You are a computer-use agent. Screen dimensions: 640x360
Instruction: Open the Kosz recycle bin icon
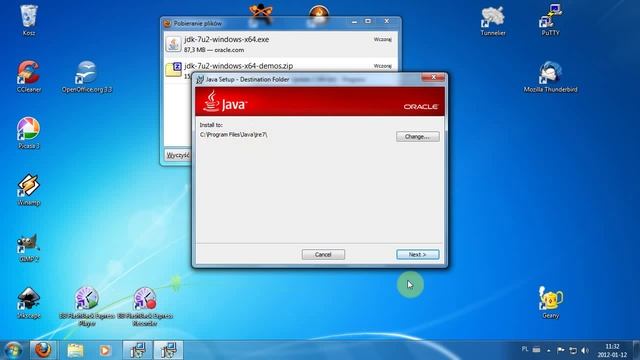click(x=29, y=20)
